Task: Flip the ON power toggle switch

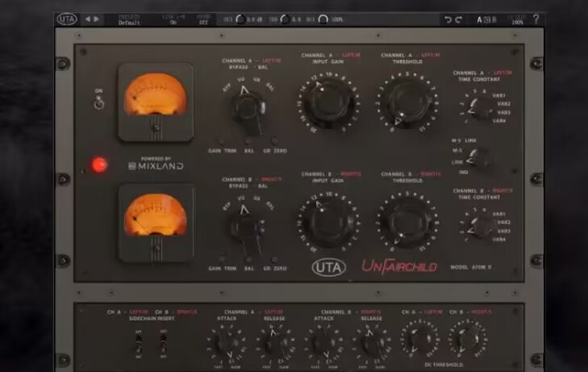Action: tap(98, 102)
